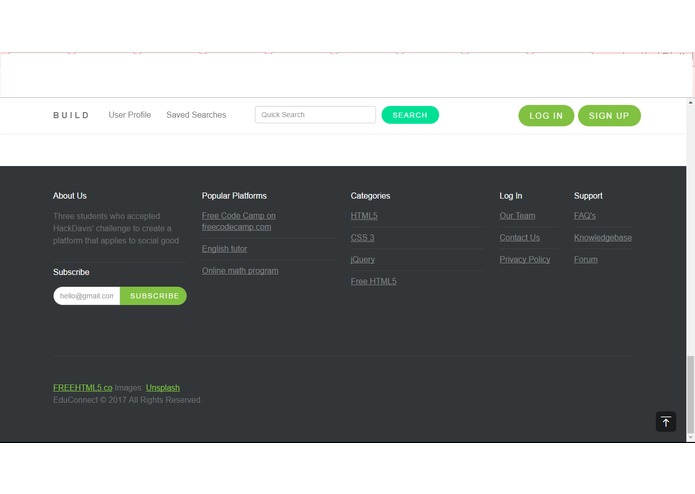Click the BUILD logo text

point(71,115)
